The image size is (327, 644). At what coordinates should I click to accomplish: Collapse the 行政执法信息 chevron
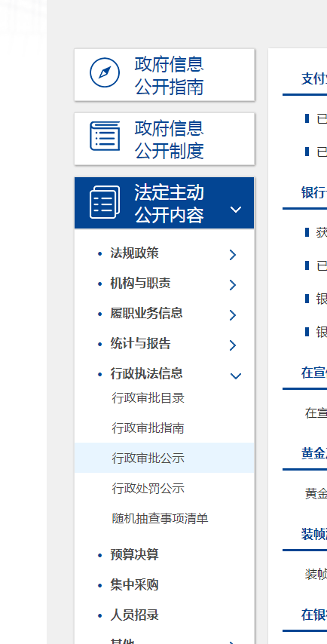(236, 376)
